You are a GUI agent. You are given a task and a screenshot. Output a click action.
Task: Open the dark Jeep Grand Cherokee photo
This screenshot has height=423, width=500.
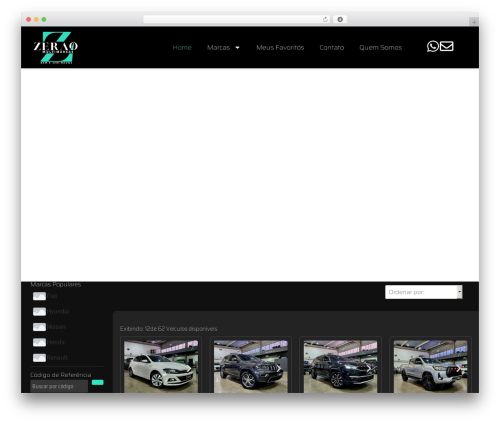(x=251, y=366)
